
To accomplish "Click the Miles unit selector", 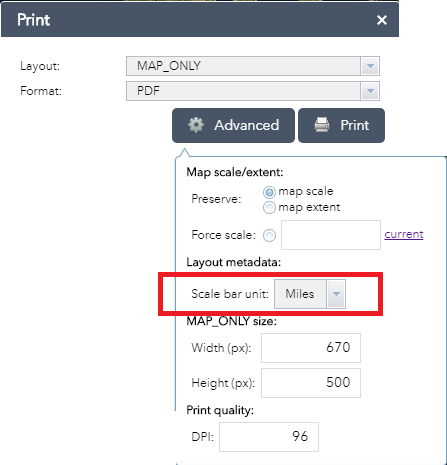I will click(x=310, y=294).
